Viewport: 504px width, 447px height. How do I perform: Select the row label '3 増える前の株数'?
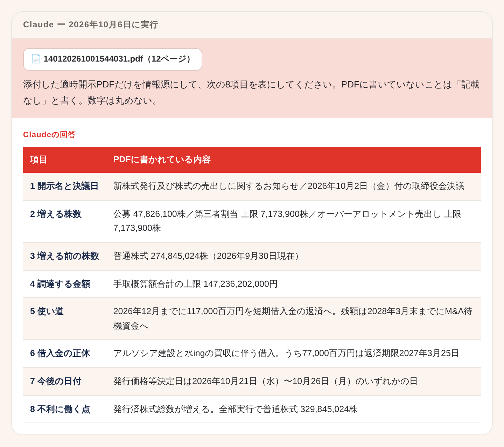point(64,256)
